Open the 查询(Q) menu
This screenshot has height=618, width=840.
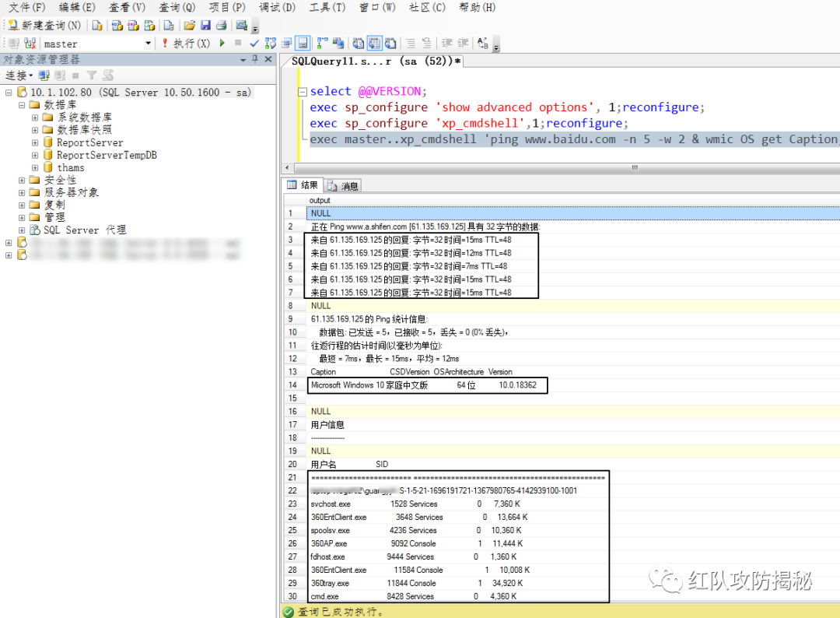point(177,8)
